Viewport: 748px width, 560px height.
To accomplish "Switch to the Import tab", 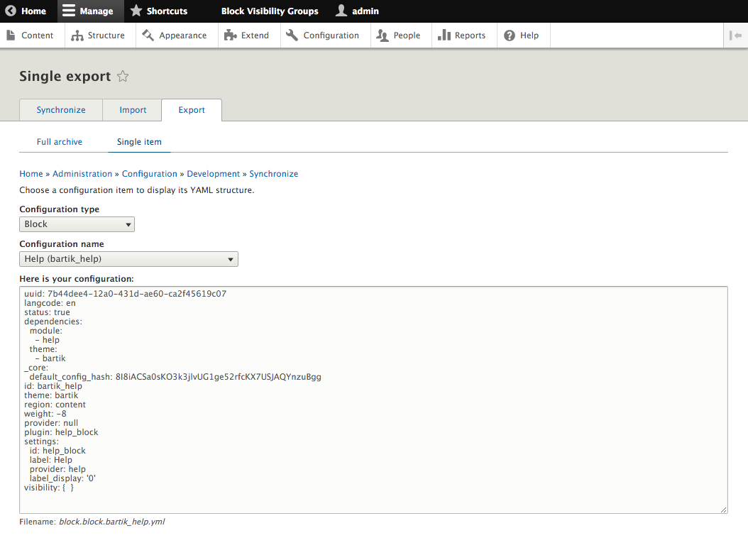I will coord(133,110).
